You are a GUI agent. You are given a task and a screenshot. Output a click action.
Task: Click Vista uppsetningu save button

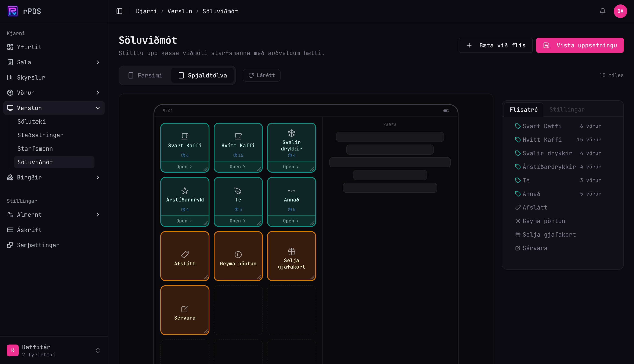(x=580, y=45)
